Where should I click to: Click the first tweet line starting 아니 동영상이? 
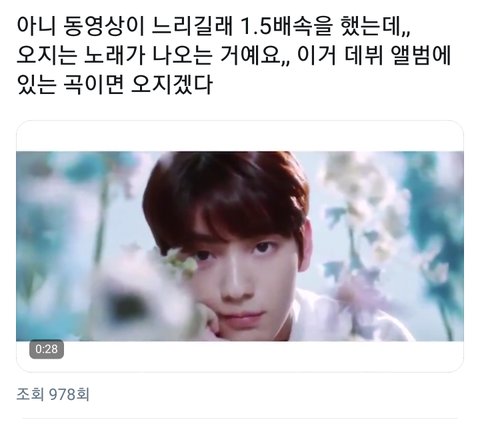(214, 27)
